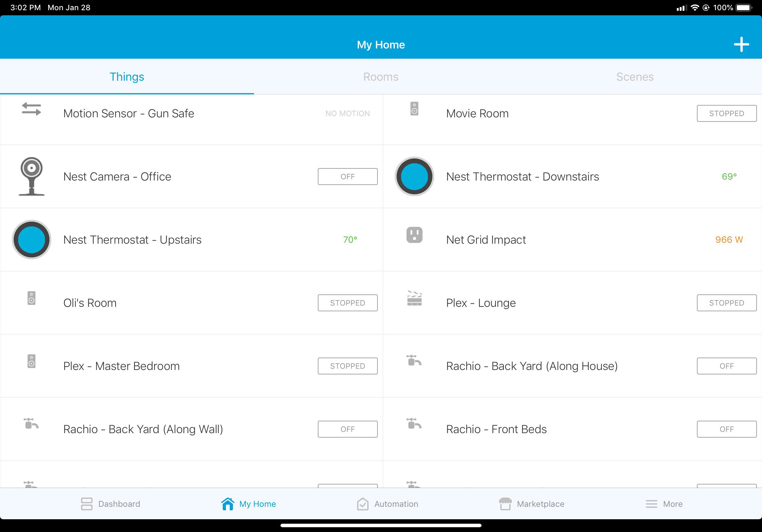Tap the Net Grid Impact outlet icon
Image resolution: width=762 pixels, height=532 pixels.
click(x=414, y=235)
